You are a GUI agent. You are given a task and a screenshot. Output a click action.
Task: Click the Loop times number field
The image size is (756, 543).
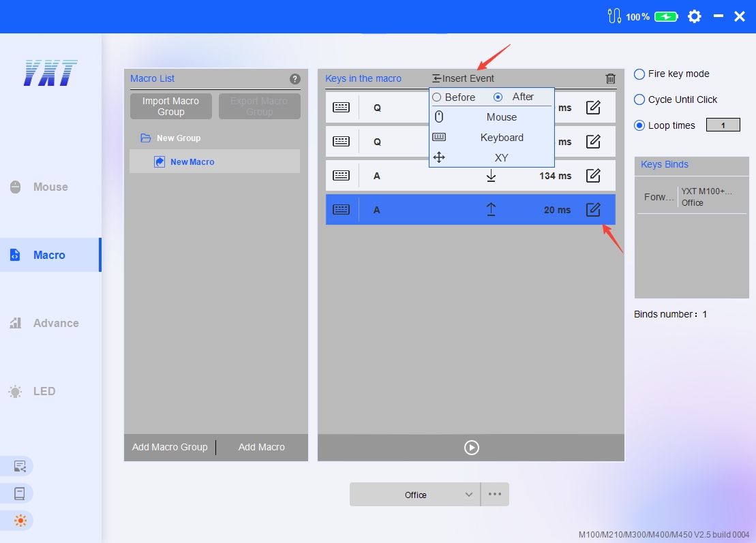[x=723, y=125]
